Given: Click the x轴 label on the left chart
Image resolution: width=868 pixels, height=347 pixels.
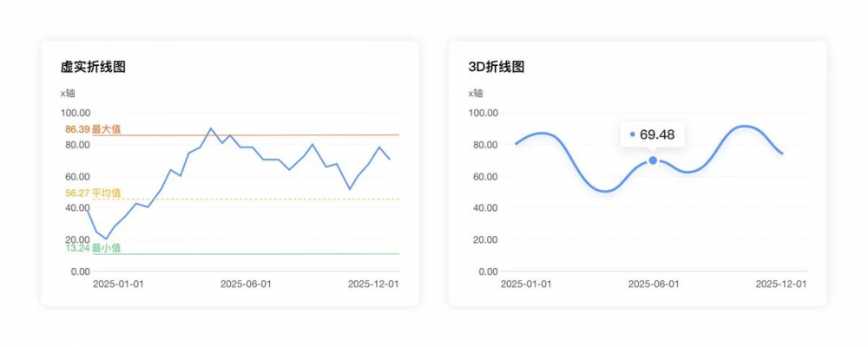Looking at the screenshot, I should 68,93.
